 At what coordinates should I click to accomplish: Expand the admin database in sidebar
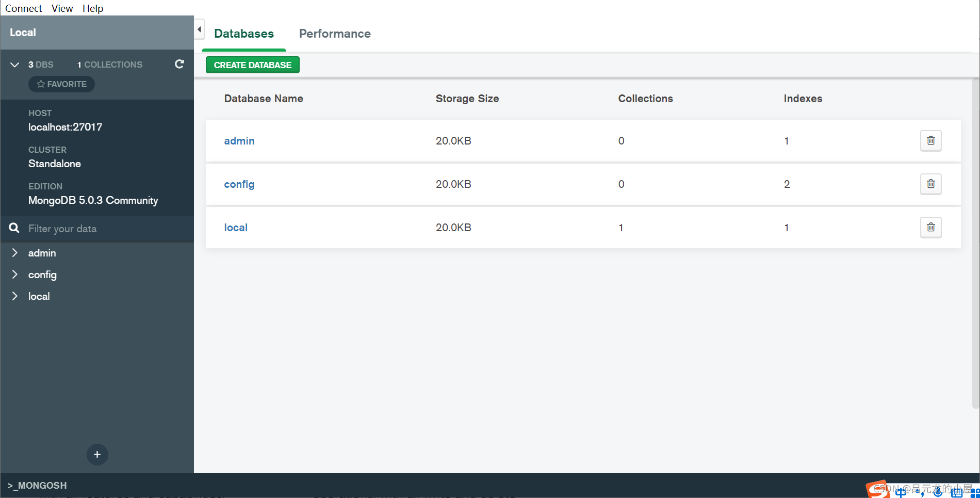coord(15,253)
